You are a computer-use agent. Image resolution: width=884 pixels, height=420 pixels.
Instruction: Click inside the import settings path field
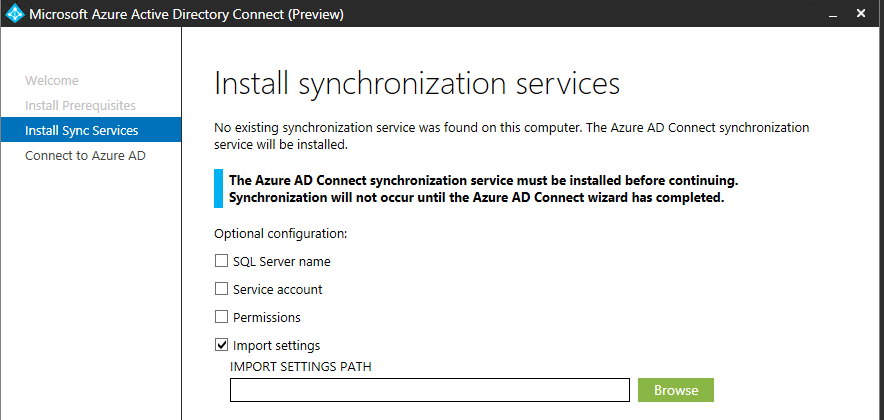(x=429, y=390)
